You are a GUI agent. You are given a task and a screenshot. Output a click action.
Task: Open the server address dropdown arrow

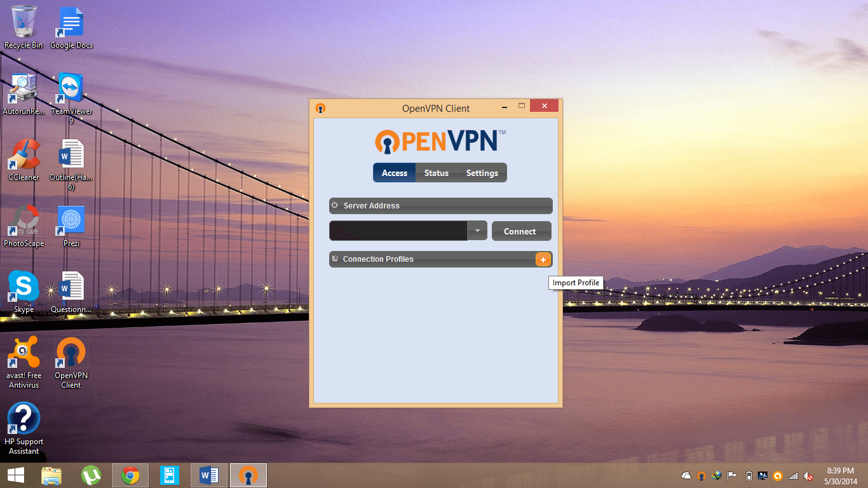pos(477,231)
